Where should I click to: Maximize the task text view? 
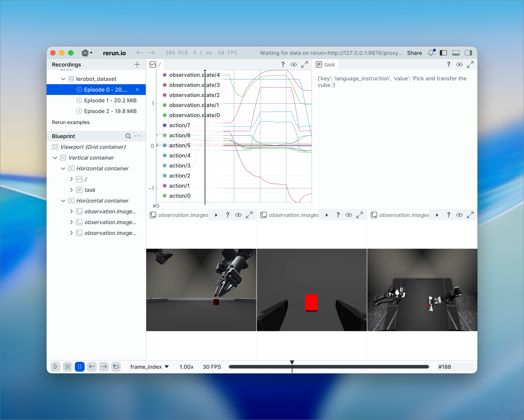tap(470, 64)
